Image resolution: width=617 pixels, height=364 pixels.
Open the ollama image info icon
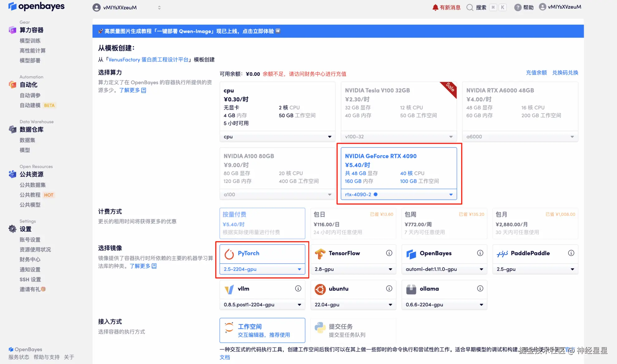click(x=480, y=289)
